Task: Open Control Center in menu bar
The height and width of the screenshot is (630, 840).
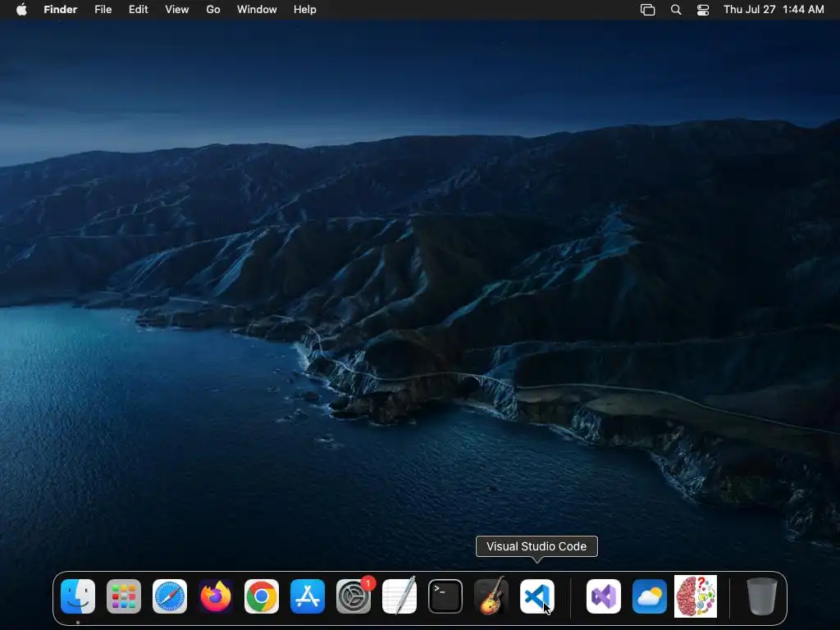Action: tap(703, 10)
